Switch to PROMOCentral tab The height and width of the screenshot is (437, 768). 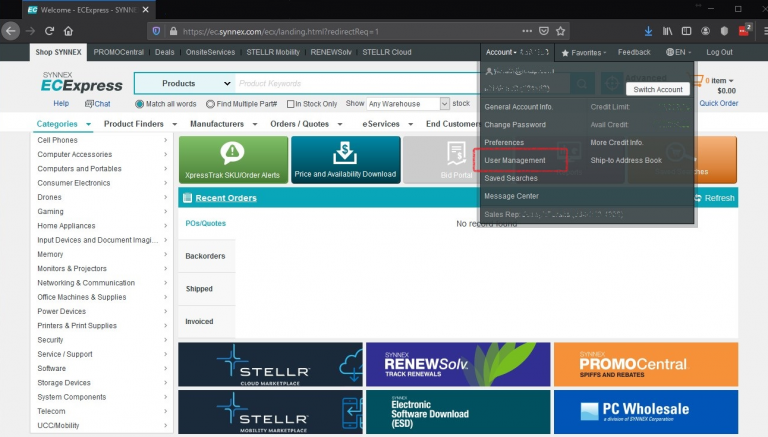pos(119,52)
